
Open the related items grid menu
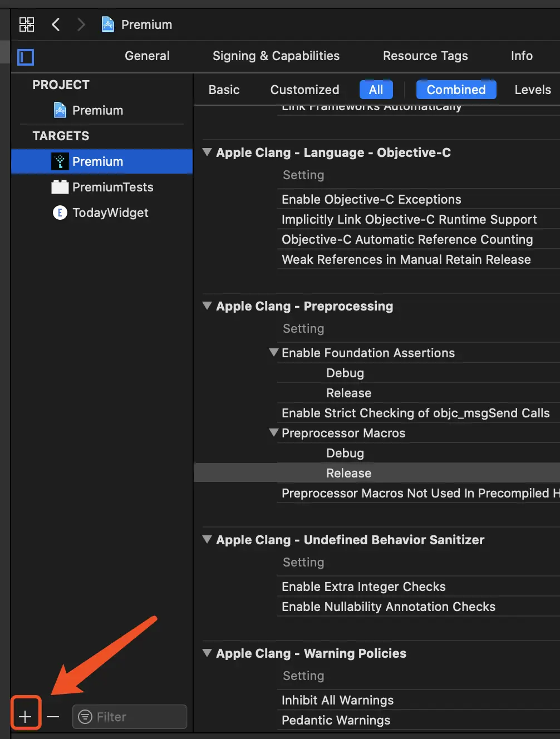pos(27,24)
